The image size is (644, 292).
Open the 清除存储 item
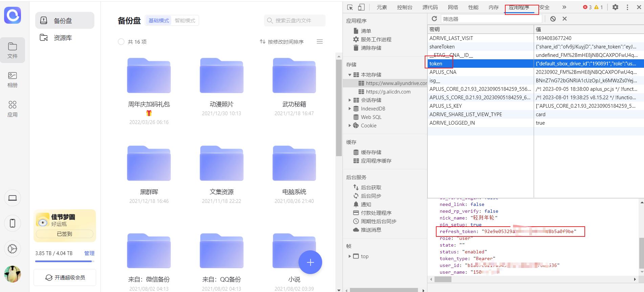tap(367, 48)
